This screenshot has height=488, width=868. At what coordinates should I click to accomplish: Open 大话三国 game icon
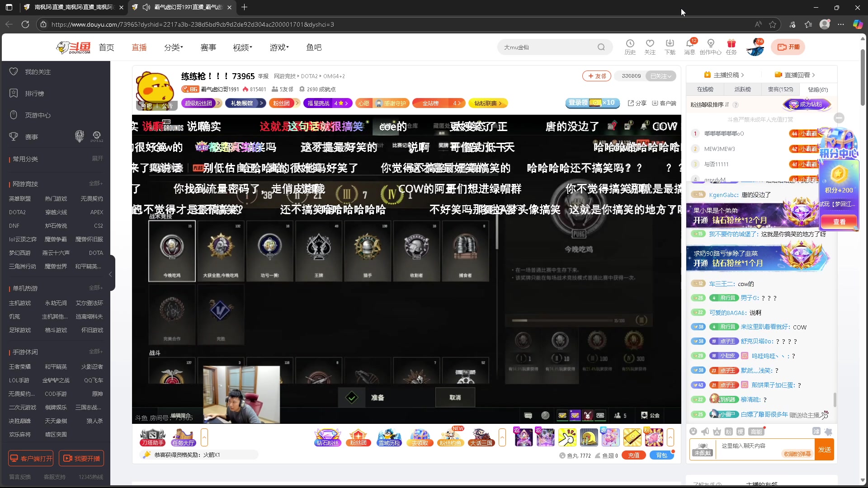click(481, 437)
